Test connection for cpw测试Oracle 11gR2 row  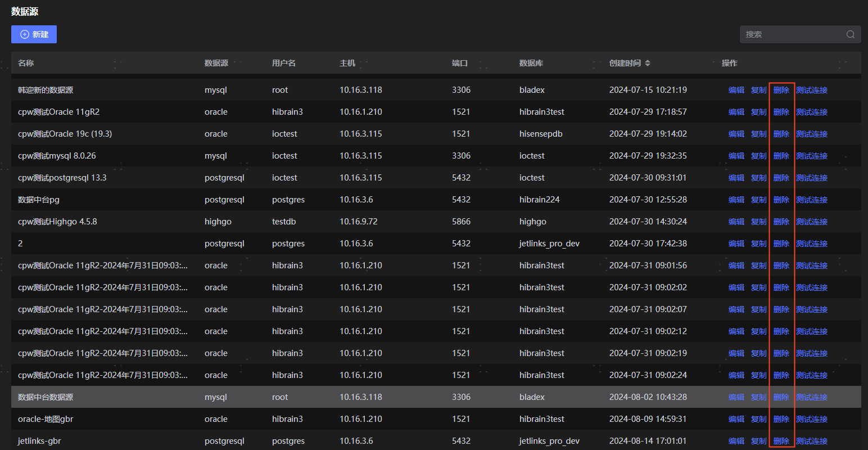tap(812, 112)
